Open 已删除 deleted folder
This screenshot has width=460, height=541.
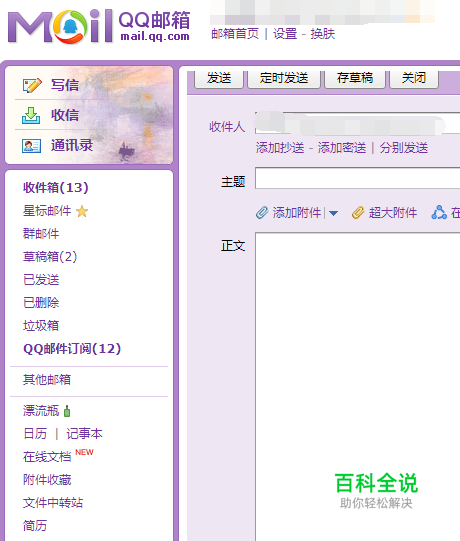click(x=41, y=303)
